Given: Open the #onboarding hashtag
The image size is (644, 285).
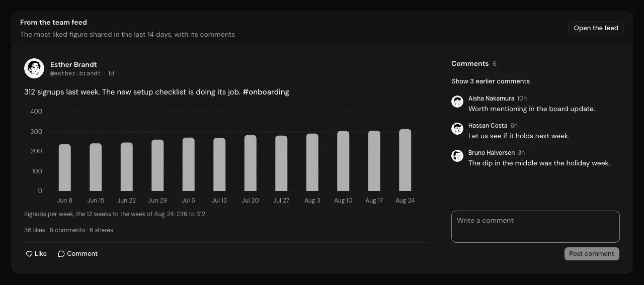Looking at the screenshot, I should pos(266,92).
